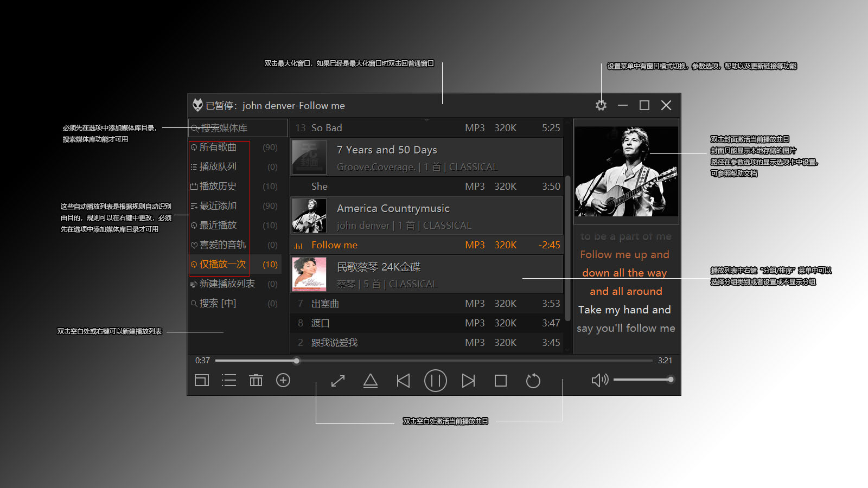Select the track 跟我说爱我
The width and height of the screenshot is (868, 488).
[x=427, y=343]
